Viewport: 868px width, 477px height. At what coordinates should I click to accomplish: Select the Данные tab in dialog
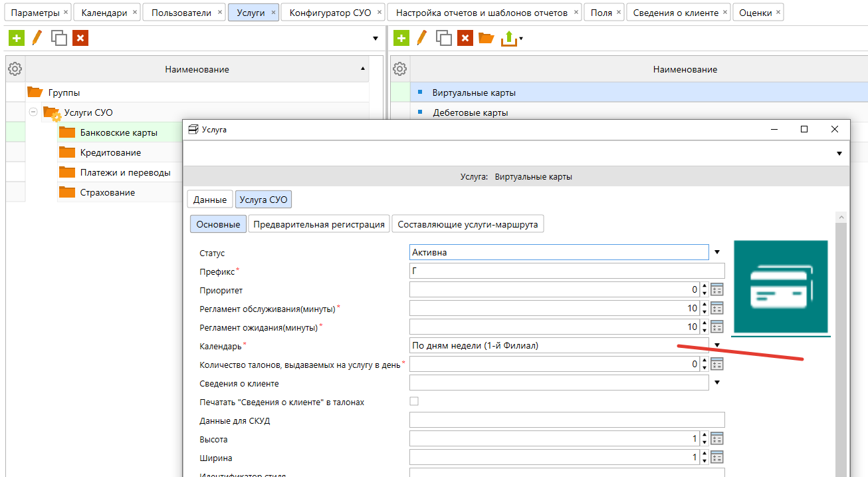210,200
